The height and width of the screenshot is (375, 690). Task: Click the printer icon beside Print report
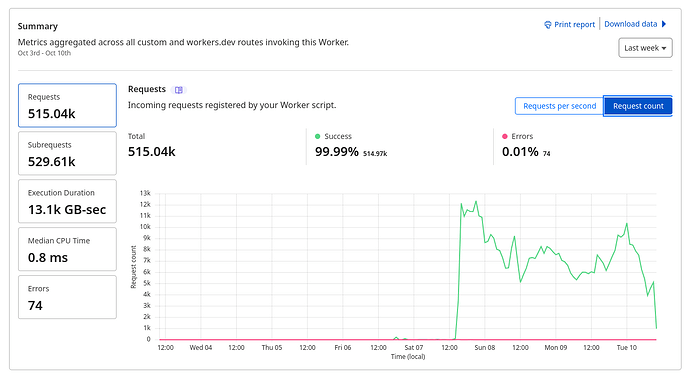547,25
